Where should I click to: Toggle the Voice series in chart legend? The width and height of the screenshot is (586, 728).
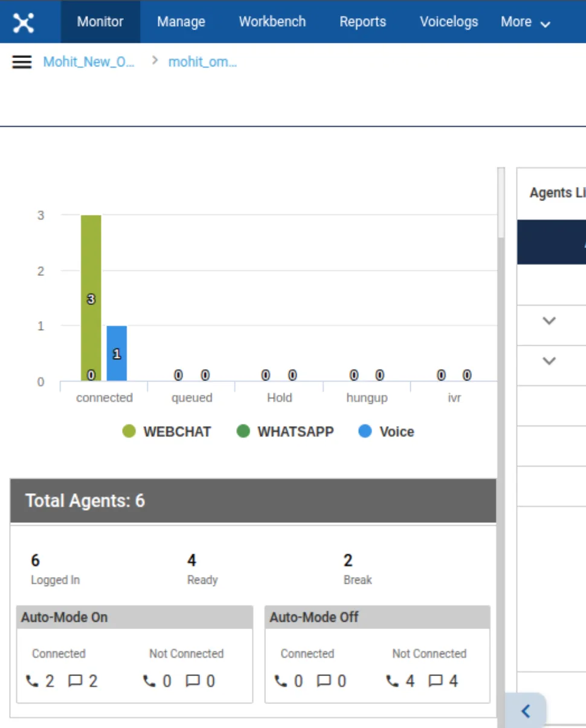[x=387, y=432]
